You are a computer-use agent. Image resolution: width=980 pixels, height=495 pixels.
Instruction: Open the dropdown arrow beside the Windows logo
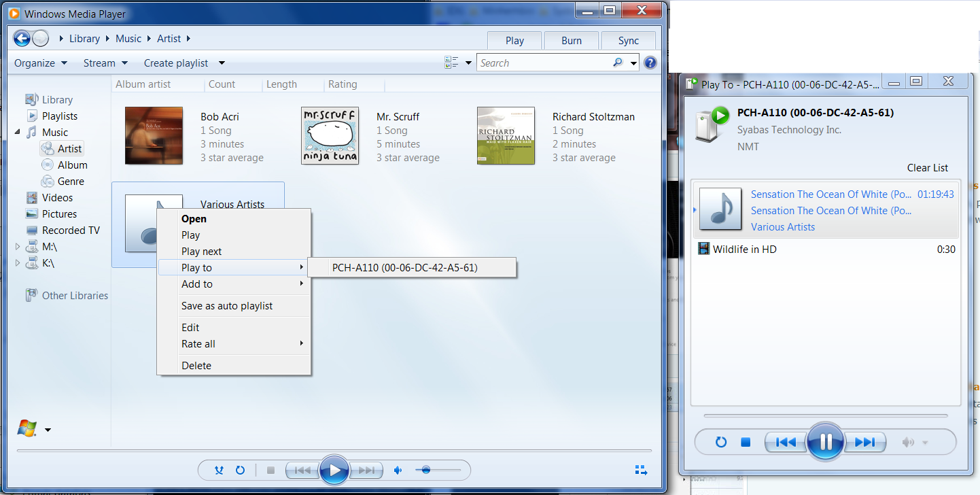[x=48, y=430]
